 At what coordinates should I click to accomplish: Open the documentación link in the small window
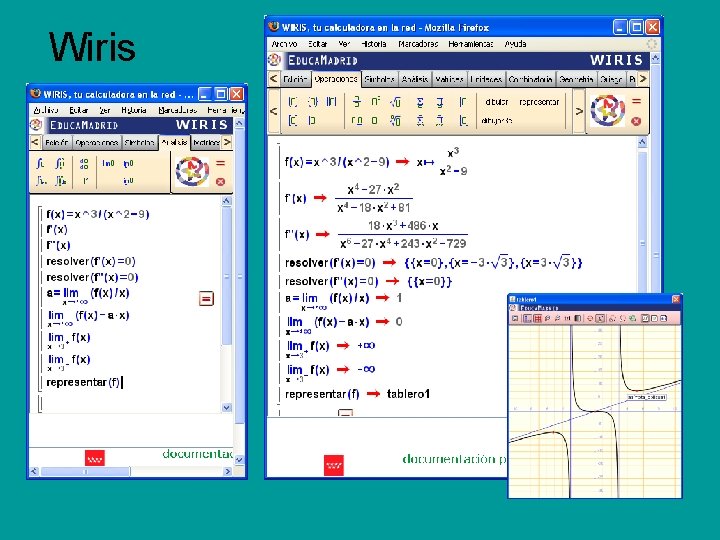pos(197,454)
